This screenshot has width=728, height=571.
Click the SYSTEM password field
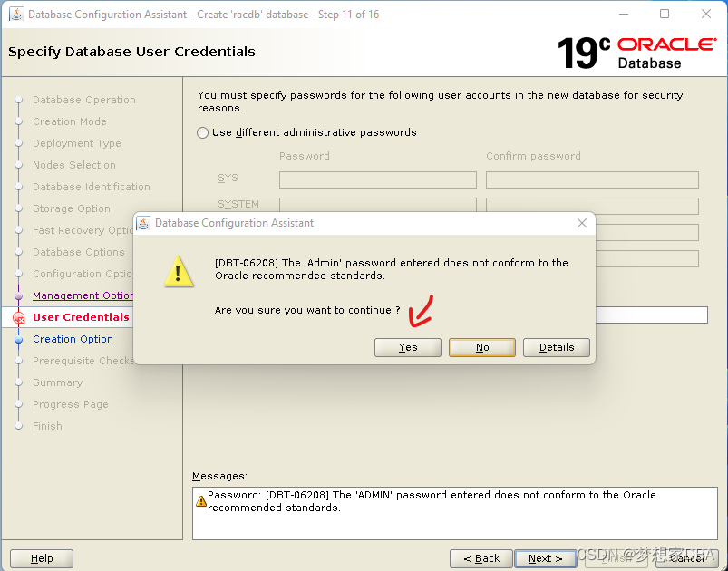(x=377, y=205)
